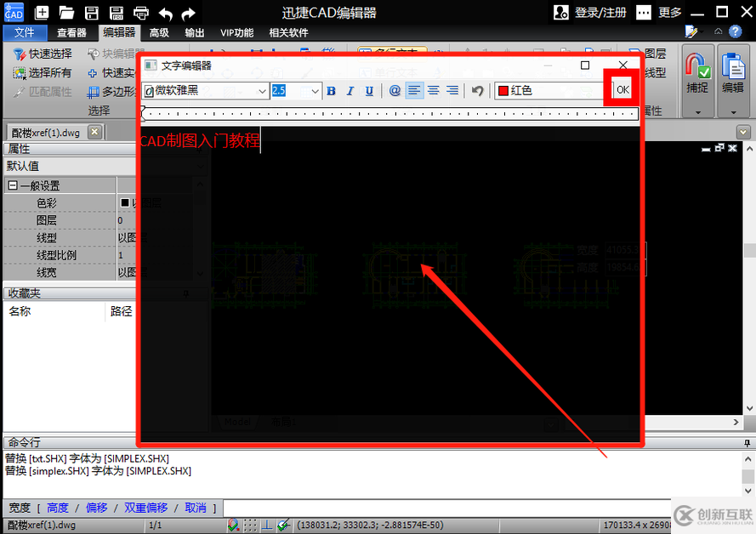
Task: Click into the command line input field
Action: point(446,508)
